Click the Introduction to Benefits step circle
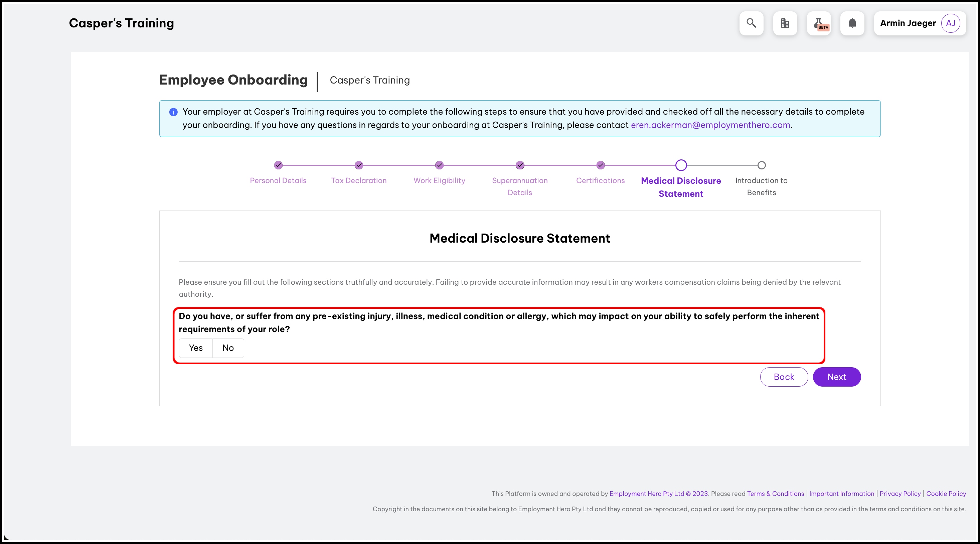The height and width of the screenshot is (544, 980). tap(761, 165)
